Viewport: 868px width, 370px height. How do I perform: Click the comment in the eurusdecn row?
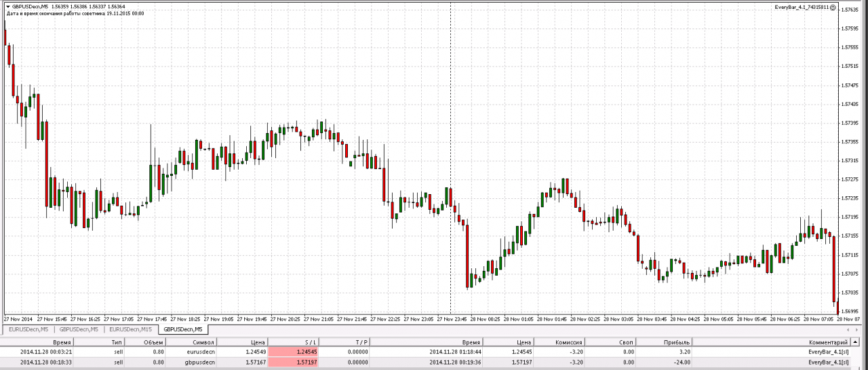point(827,352)
